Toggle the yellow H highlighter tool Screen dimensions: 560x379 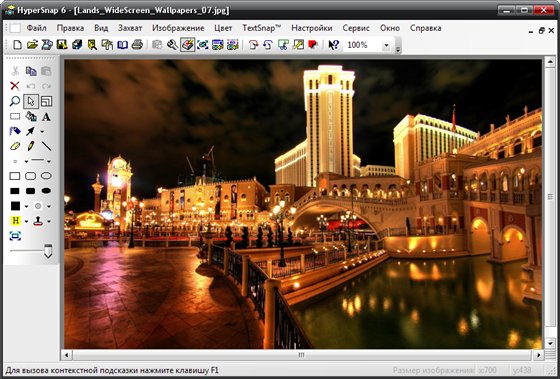[x=15, y=221]
